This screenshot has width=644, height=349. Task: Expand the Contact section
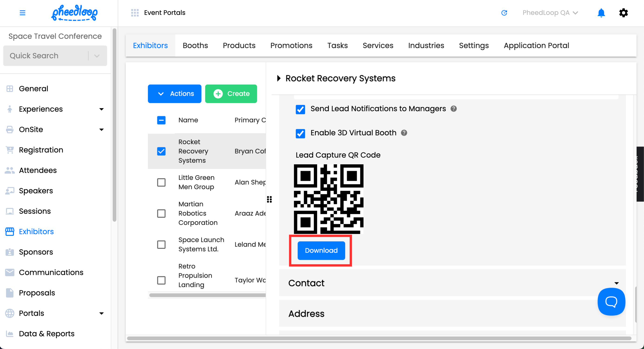tap(452, 283)
